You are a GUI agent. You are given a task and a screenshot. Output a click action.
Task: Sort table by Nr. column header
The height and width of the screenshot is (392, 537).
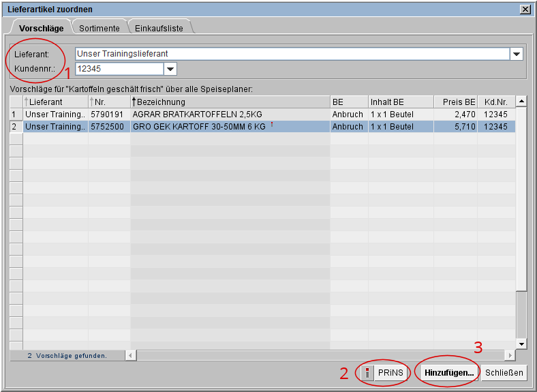pos(109,102)
